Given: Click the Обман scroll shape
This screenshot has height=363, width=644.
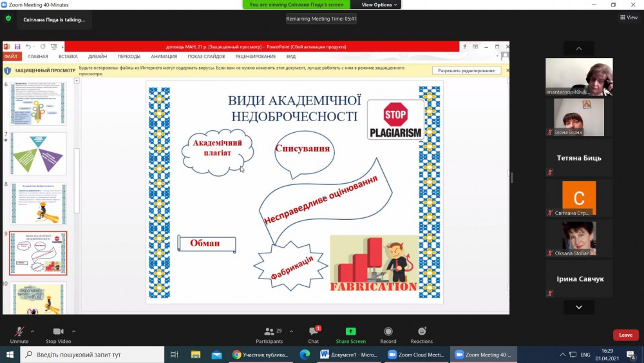Looking at the screenshot, I should [x=207, y=243].
